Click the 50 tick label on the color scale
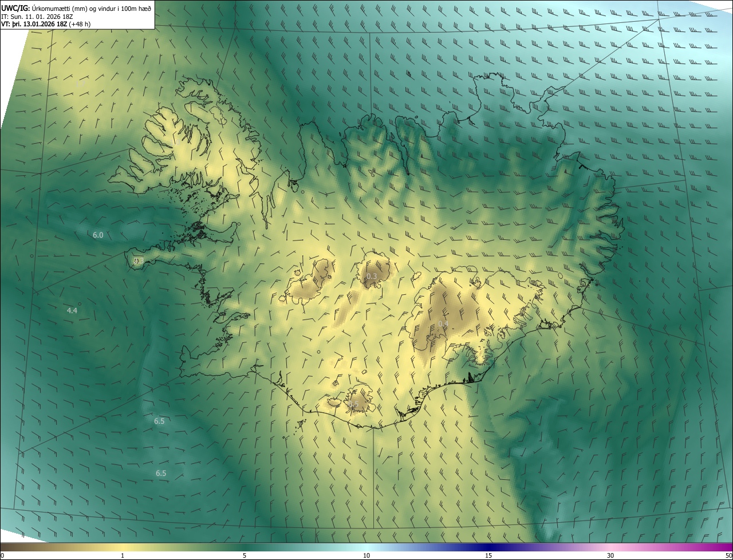 [x=728, y=555]
